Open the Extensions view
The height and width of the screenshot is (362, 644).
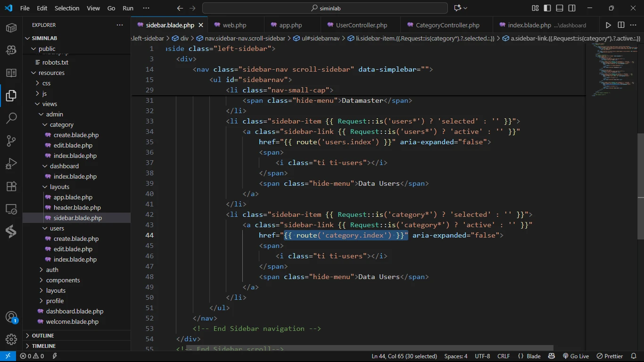point(11,186)
